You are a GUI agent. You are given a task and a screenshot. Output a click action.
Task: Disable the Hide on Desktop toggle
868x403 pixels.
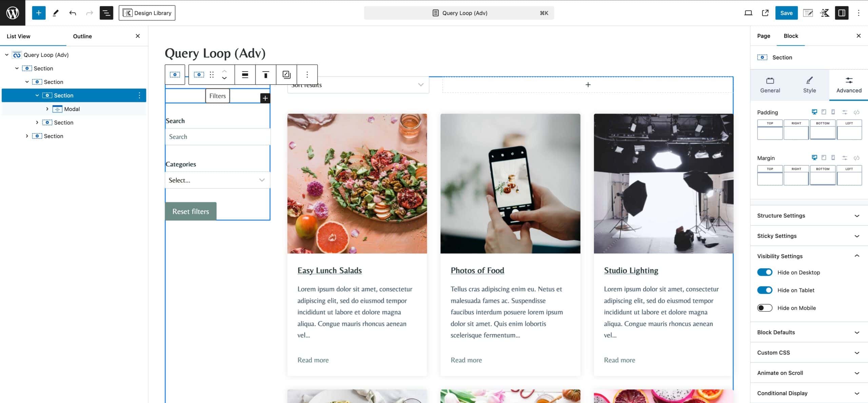[765, 272]
